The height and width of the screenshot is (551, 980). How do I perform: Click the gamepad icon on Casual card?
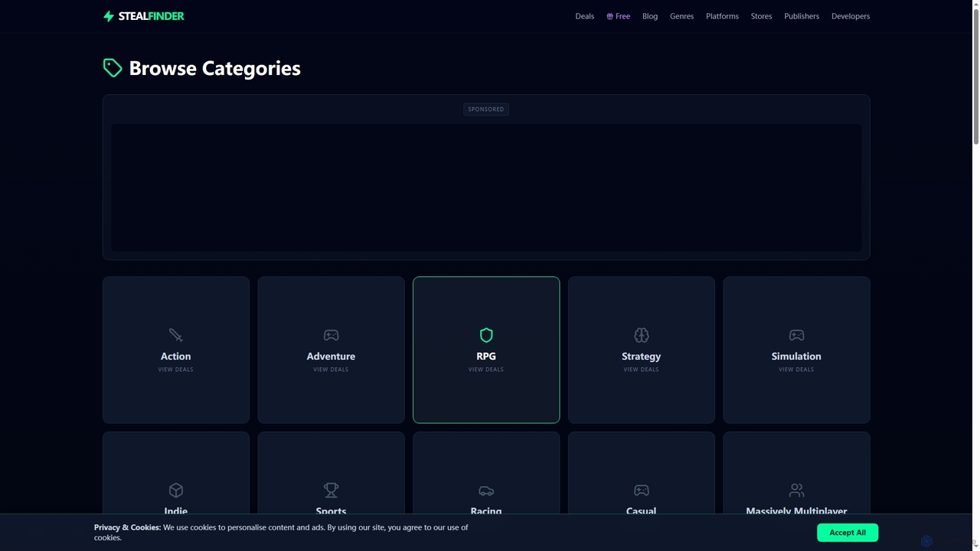tap(642, 490)
